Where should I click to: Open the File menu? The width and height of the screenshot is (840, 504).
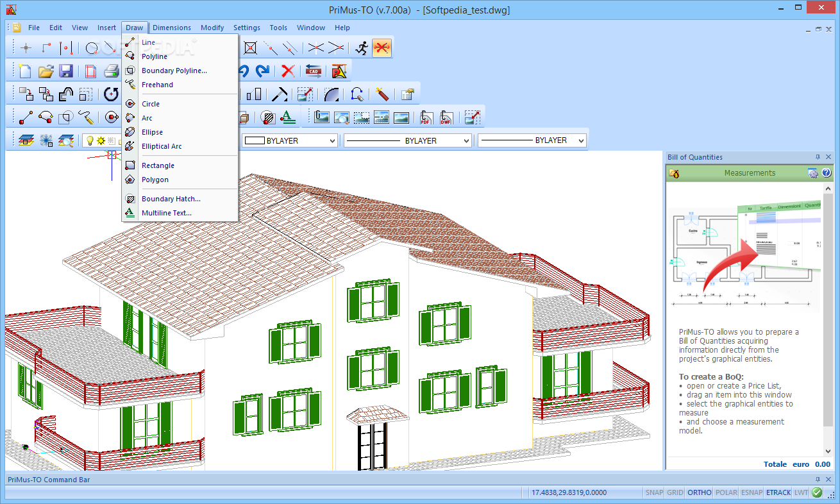34,28
